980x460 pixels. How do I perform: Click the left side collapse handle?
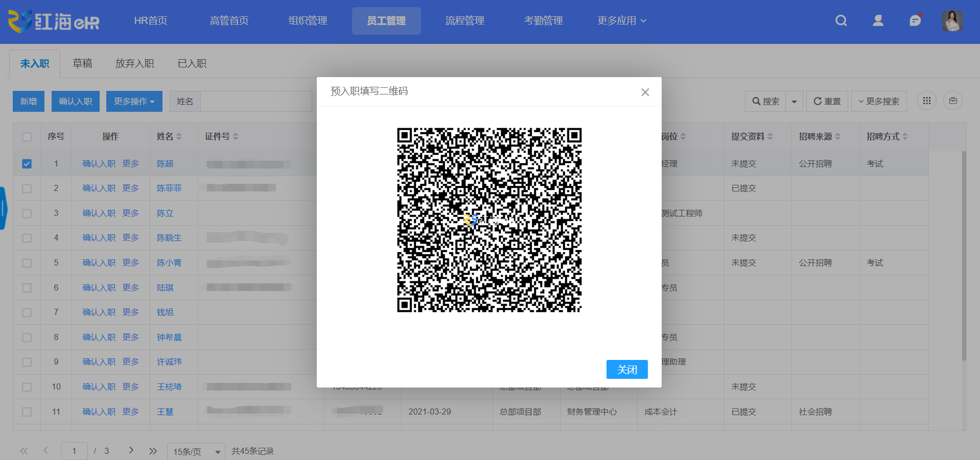(3, 208)
